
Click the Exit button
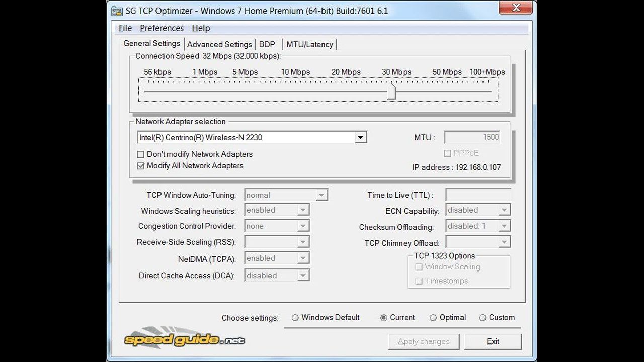click(x=493, y=342)
